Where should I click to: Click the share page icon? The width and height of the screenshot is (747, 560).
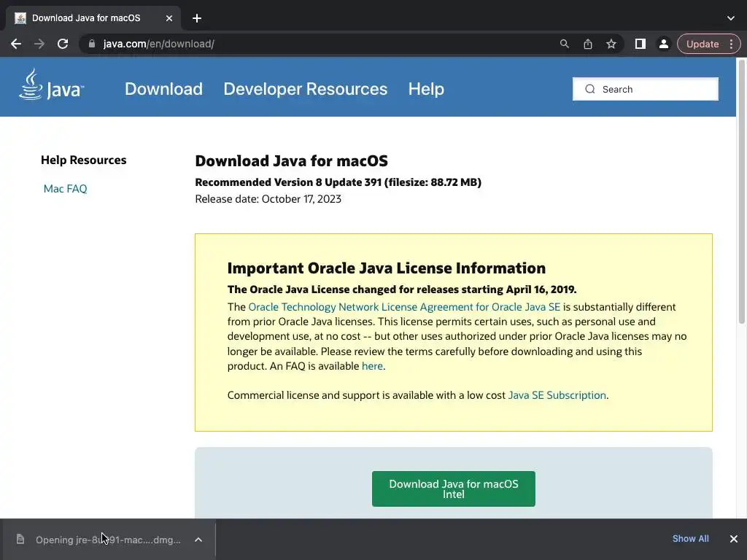click(x=588, y=44)
